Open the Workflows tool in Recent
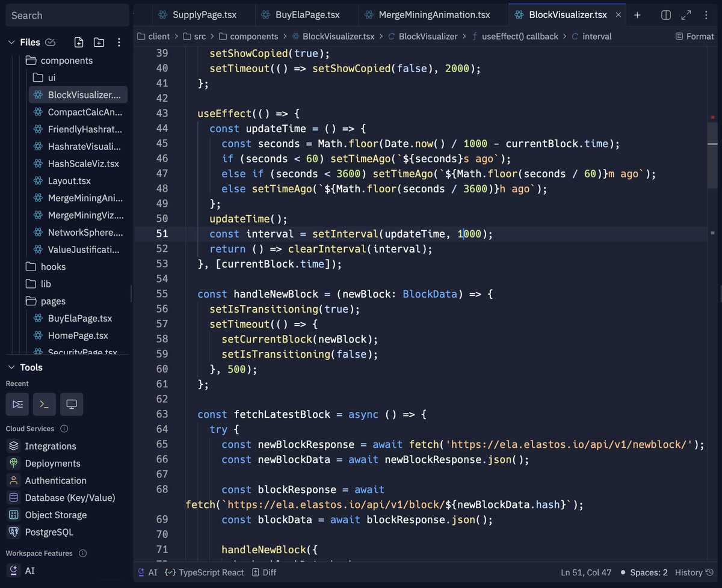 click(17, 404)
